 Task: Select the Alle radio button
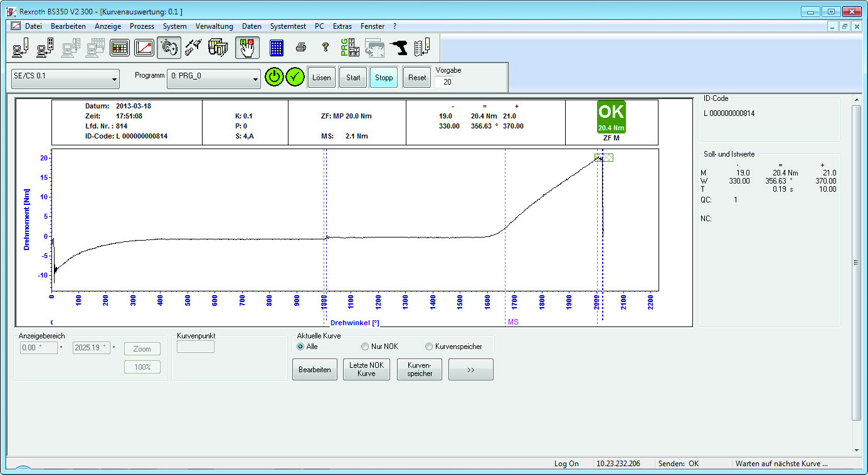307,347
